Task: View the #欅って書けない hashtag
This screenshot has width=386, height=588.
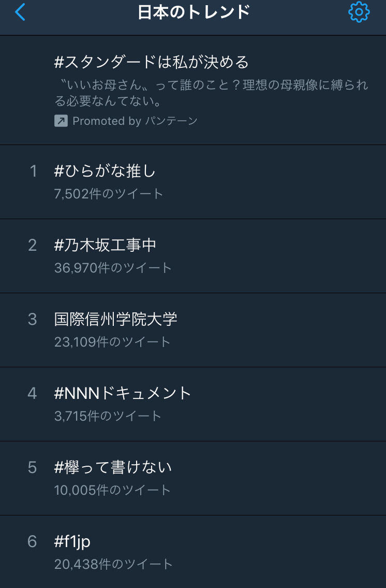Action: click(x=113, y=467)
